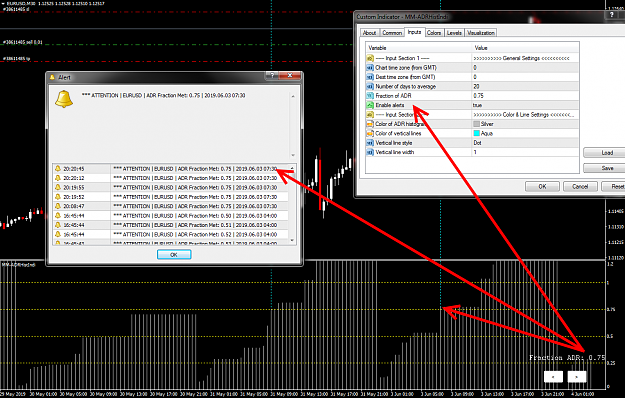The width and height of the screenshot is (625, 398).
Task: Switch to the Levels tab
Action: click(454, 33)
